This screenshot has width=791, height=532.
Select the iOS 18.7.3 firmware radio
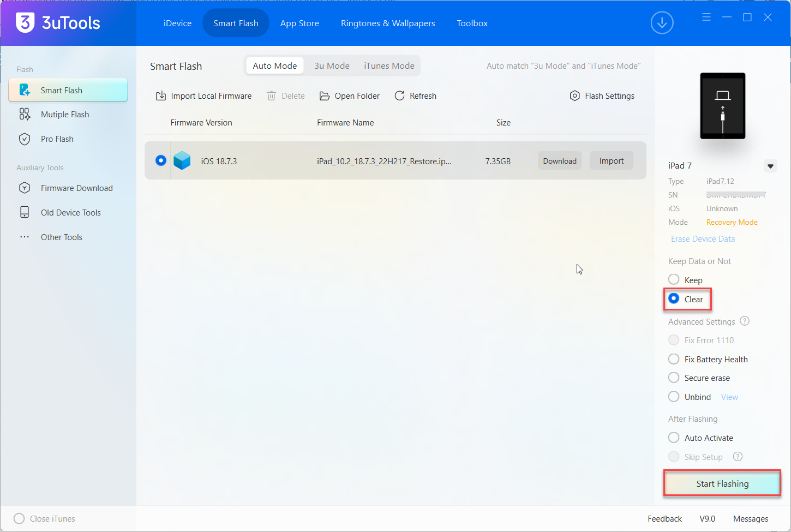click(x=161, y=160)
